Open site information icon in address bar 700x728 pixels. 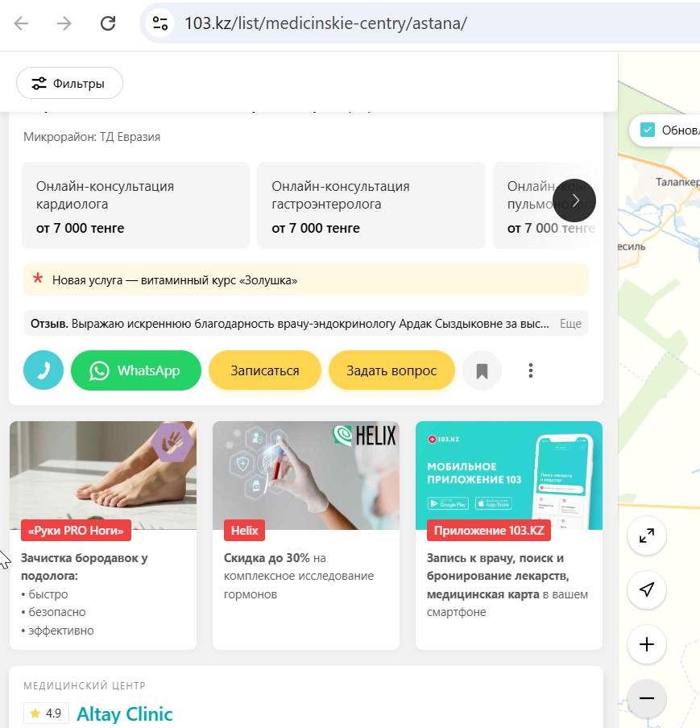point(160,23)
